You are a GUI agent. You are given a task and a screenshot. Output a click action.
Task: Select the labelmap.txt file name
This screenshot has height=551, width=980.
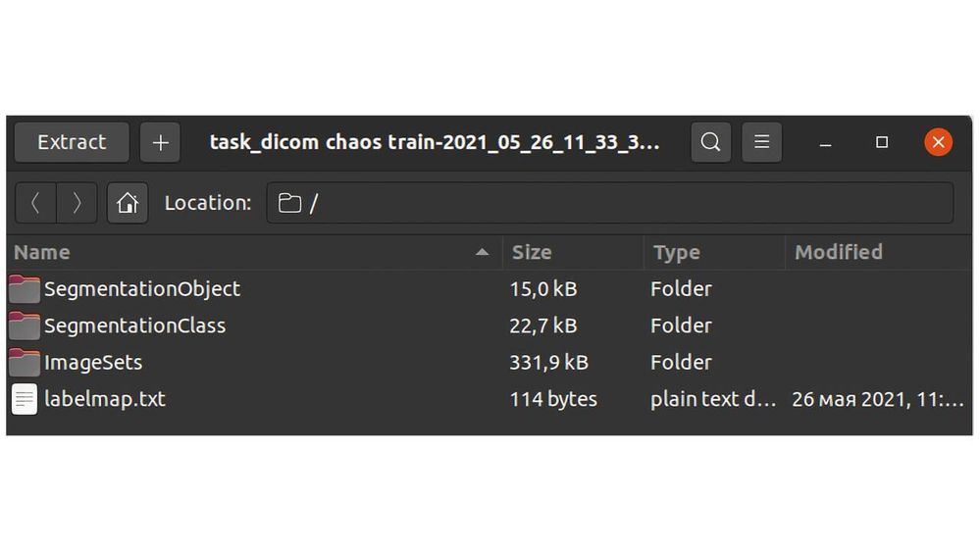(105, 399)
